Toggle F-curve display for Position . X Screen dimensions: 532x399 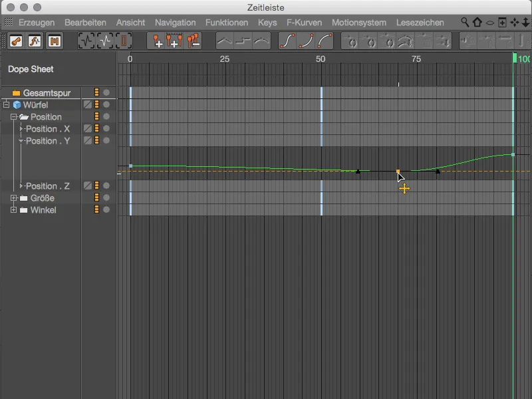click(88, 128)
